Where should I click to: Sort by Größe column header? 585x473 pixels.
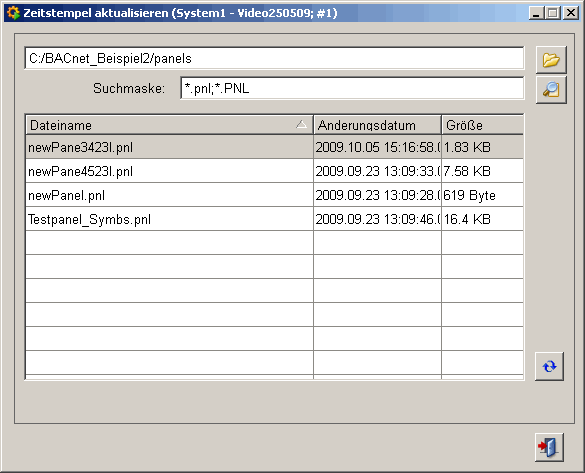482,125
